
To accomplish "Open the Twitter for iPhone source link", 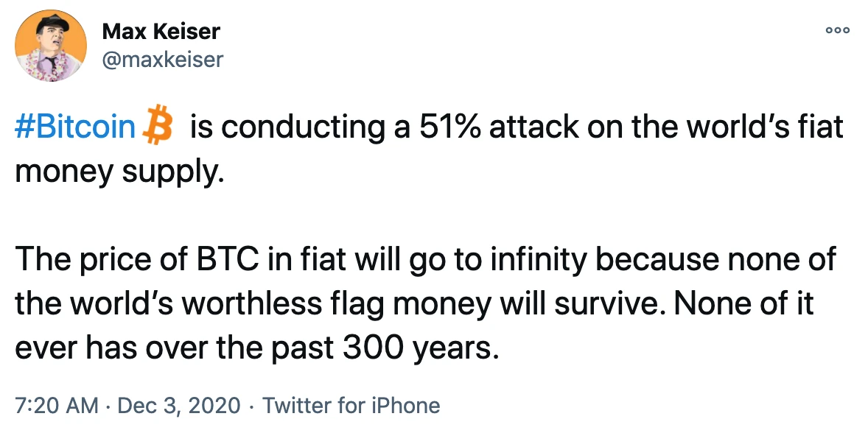I will tap(351, 405).
